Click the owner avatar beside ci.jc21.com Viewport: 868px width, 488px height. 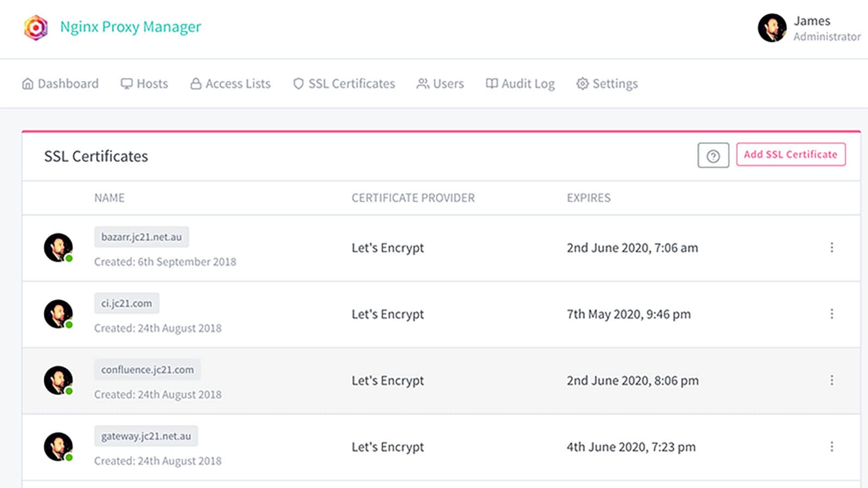point(58,314)
